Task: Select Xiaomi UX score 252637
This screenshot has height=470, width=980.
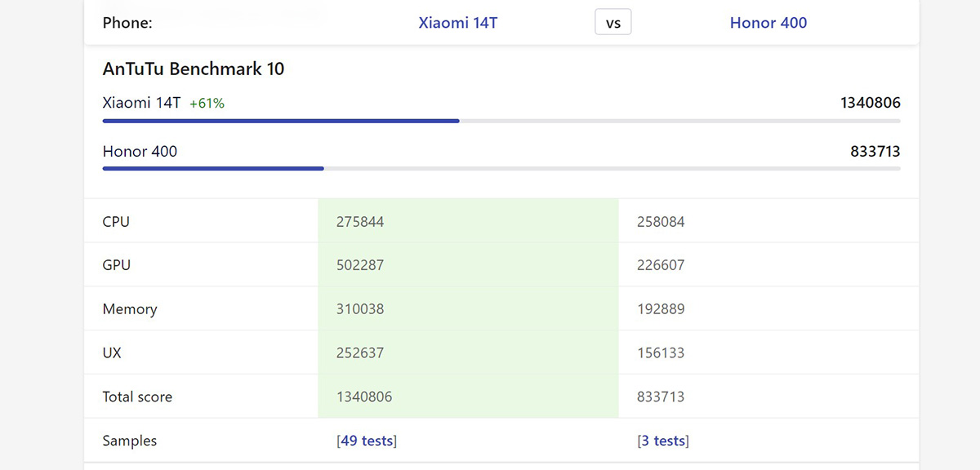Action: tap(360, 353)
